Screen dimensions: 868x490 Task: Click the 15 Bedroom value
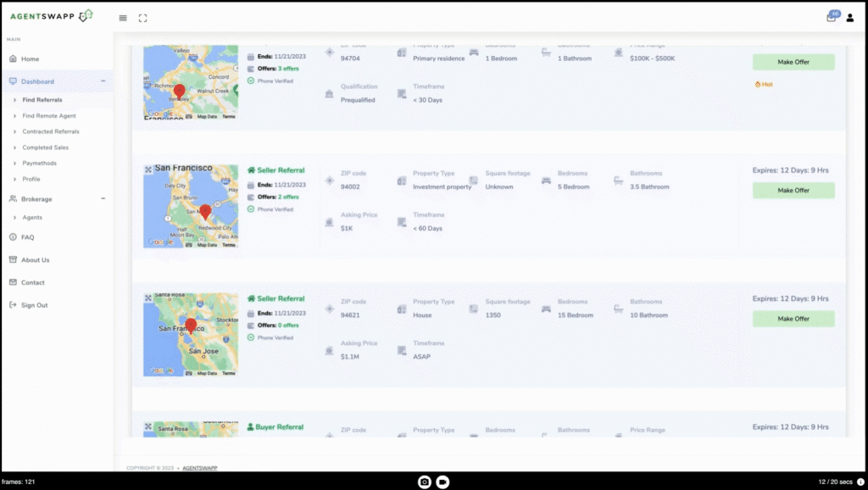pyautogui.click(x=576, y=315)
